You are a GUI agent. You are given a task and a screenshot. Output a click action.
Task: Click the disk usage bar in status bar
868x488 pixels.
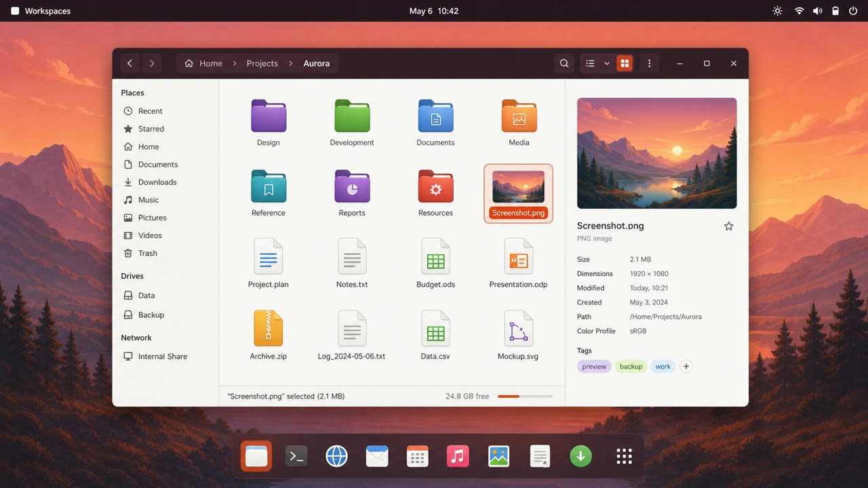(x=525, y=396)
